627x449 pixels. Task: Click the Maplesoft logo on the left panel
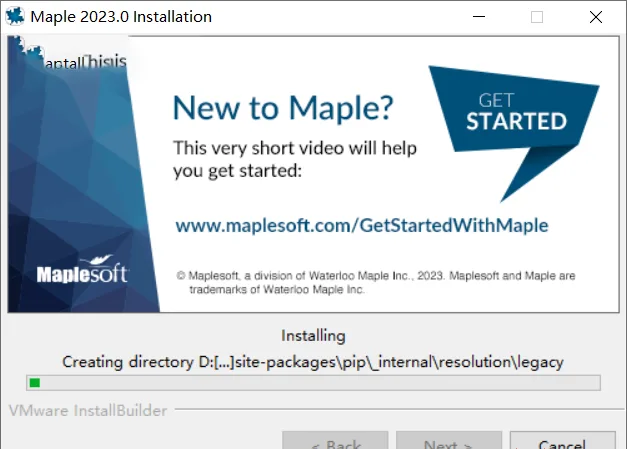coord(82,269)
